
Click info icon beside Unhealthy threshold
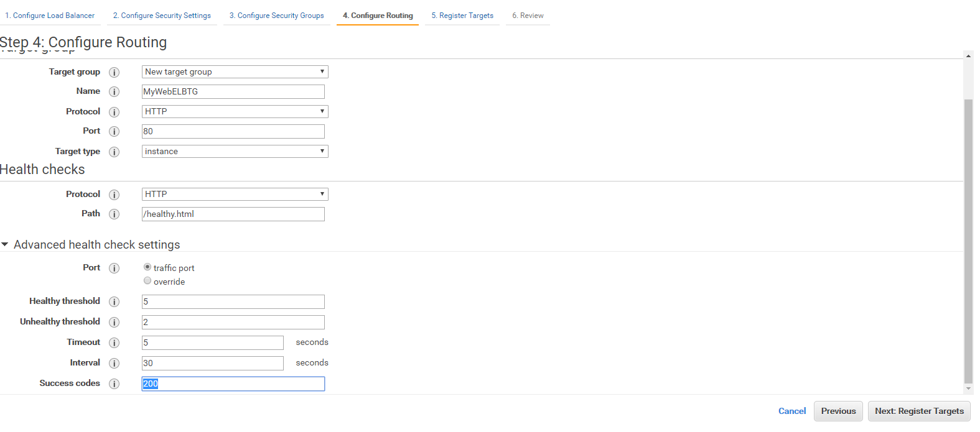pos(114,322)
